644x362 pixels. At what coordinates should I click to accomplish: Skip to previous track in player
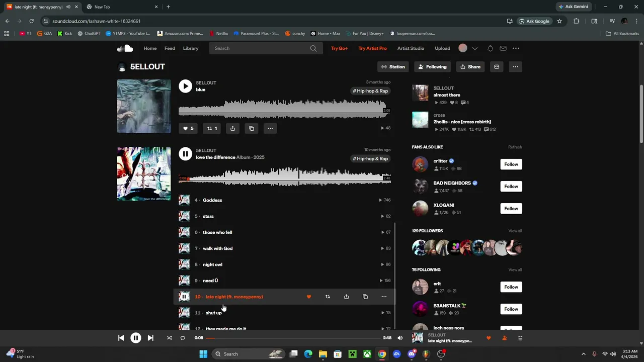121,338
